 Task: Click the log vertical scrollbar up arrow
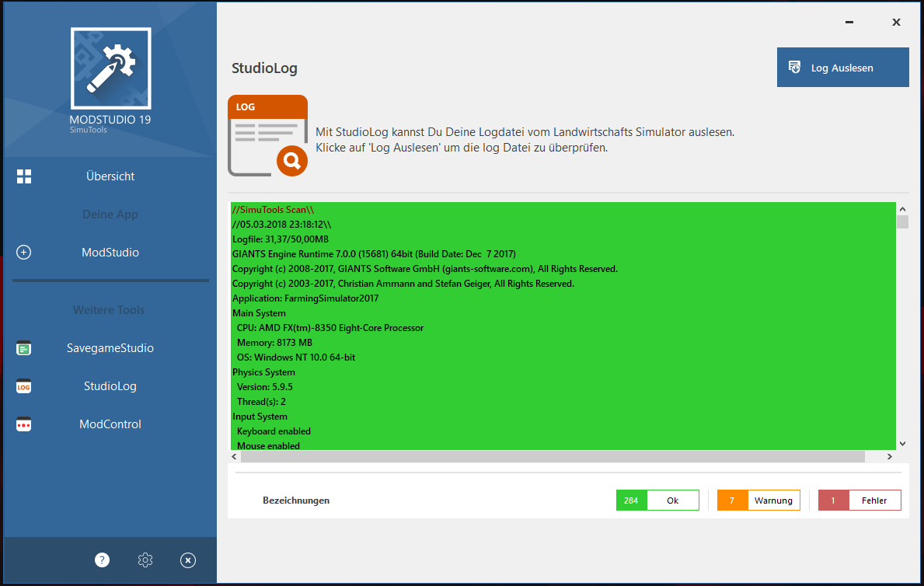click(x=902, y=210)
